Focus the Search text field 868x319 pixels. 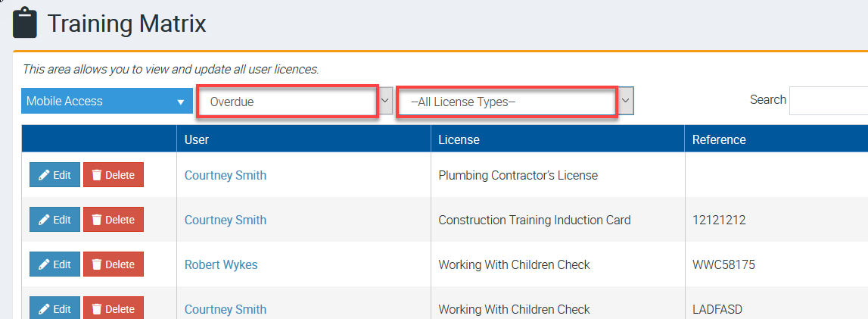tap(828, 100)
